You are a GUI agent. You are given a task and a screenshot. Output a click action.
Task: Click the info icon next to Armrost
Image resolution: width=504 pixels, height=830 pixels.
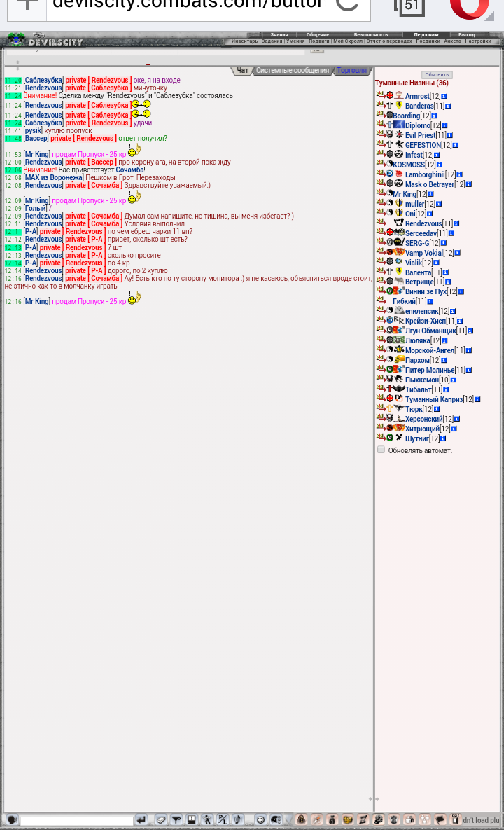click(x=444, y=97)
